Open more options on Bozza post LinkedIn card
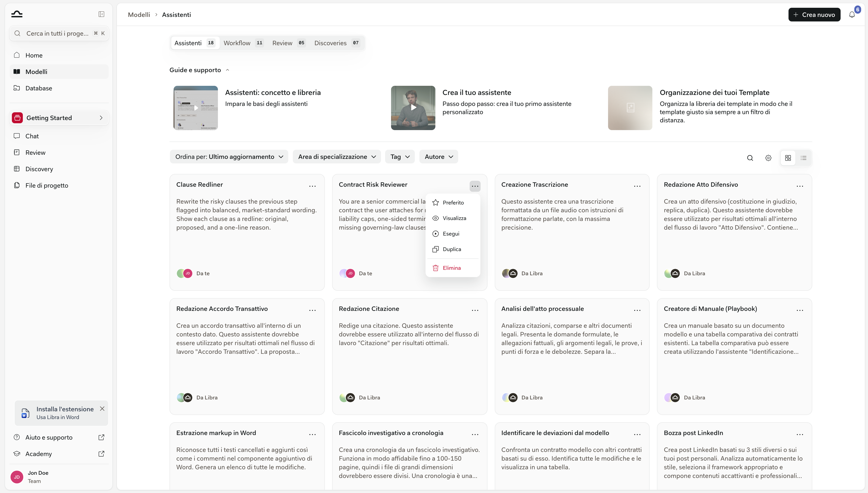Image resolution: width=868 pixels, height=493 pixels. click(x=800, y=434)
